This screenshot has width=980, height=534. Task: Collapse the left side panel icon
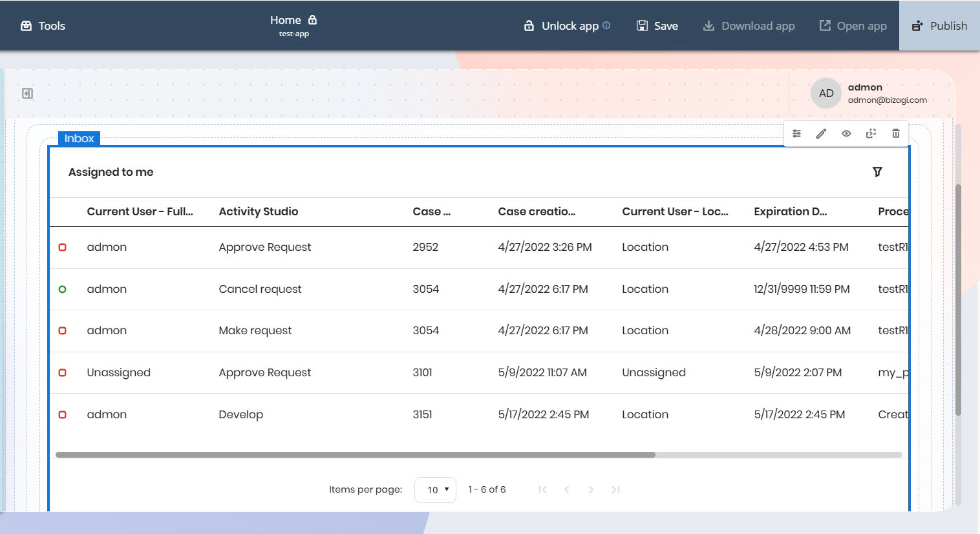click(x=27, y=94)
